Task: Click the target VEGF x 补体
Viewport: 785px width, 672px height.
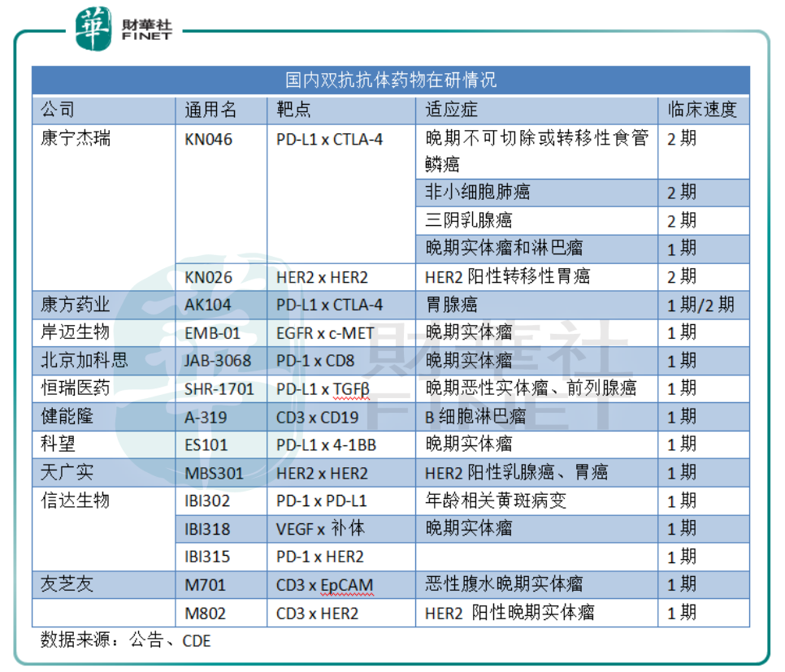Action: (320, 528)
